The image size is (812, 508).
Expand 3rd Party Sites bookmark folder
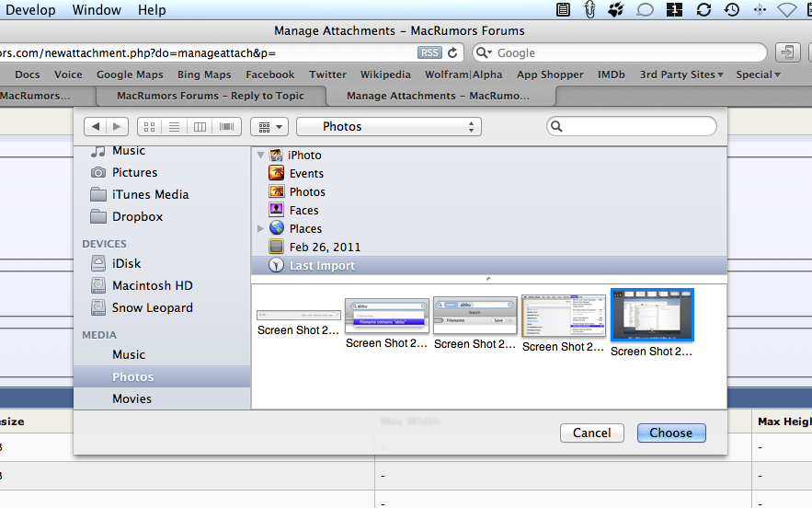tap(681, 75)
